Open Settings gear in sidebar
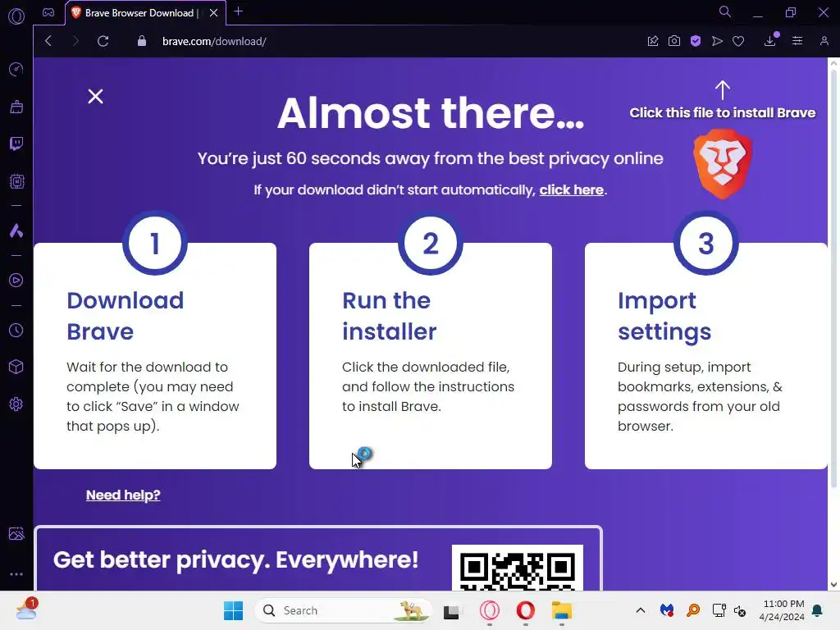The width and height of the screenshot is (840, 630). (x=16, y=404)
